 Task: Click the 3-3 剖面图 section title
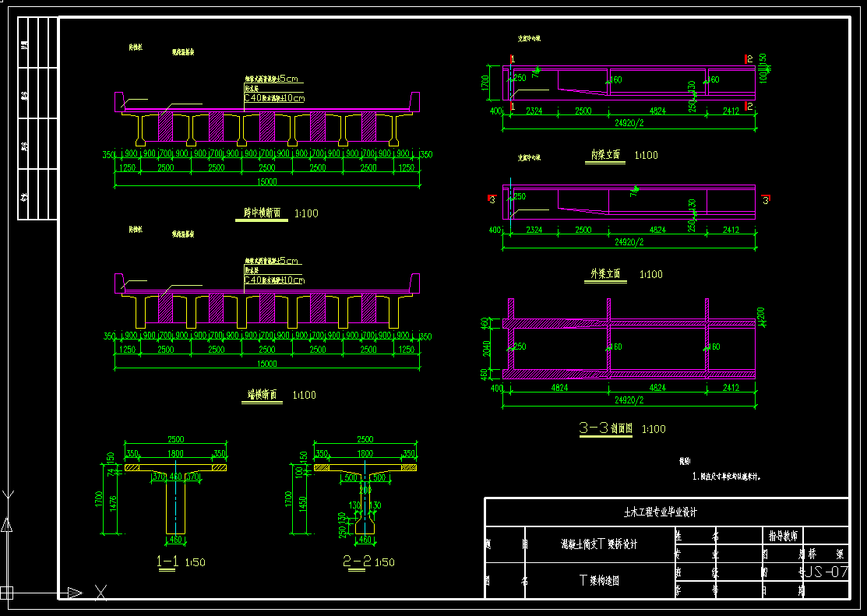tap(607, 428)
